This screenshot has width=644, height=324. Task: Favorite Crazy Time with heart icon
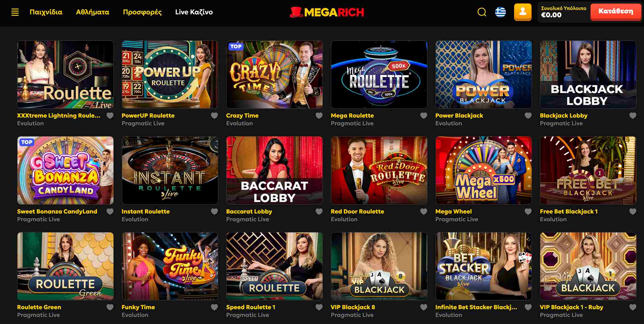click(319, 116)
